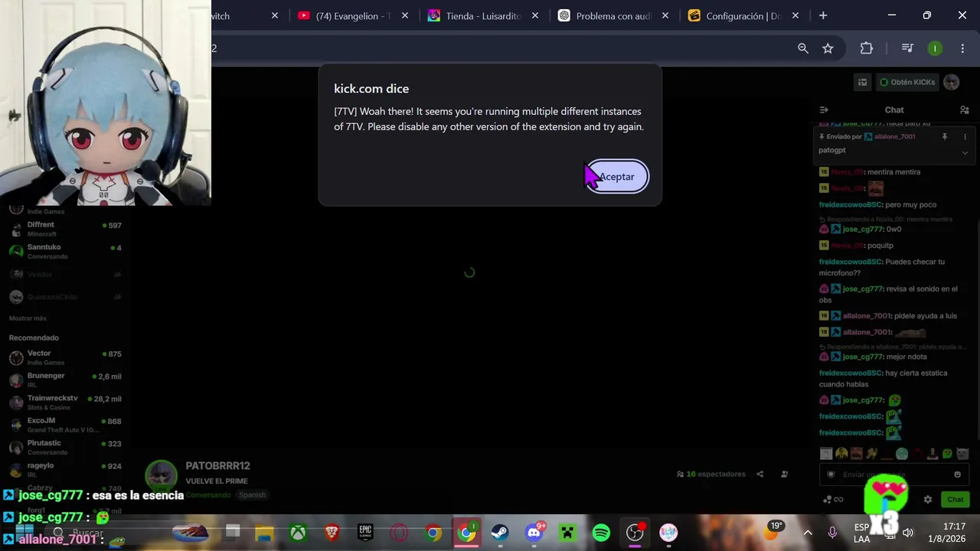Open Pirutastic channel in sidebar
The width and height of the screenshot is (980, 551).
(65, 447)
